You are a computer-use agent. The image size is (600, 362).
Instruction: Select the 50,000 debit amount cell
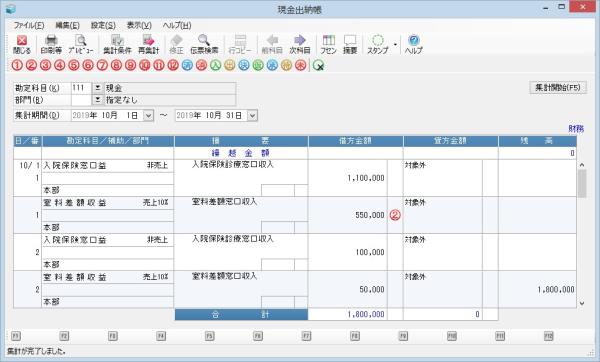point(348,289)
